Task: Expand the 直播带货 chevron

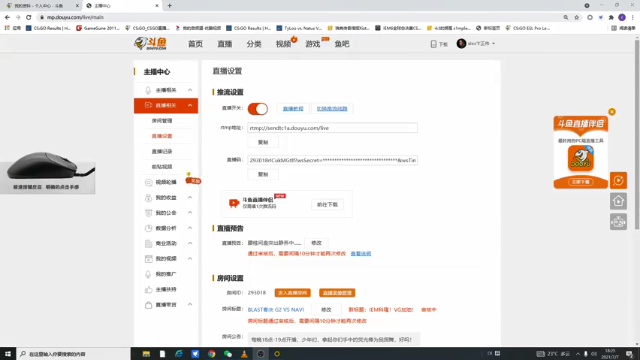Action: 190,305
